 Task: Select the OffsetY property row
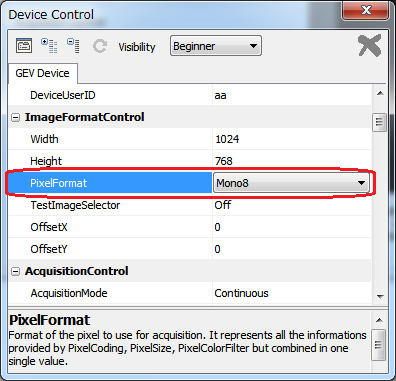(190, 249)
